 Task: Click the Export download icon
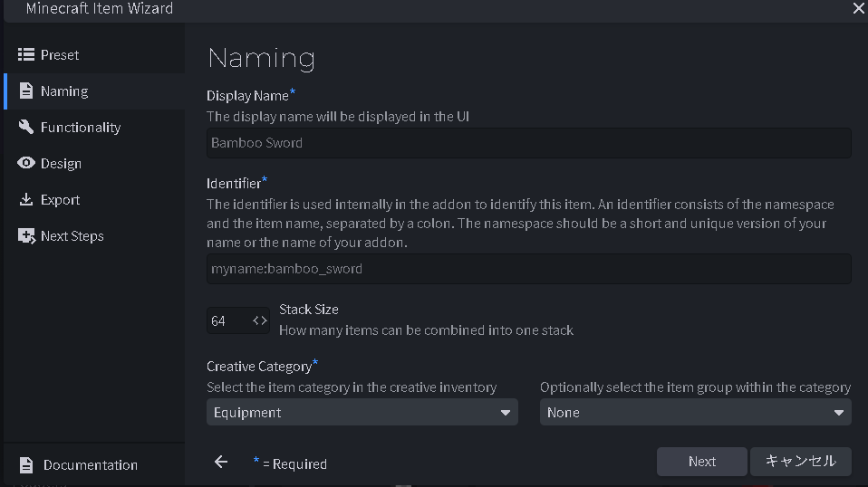(x=26, y=199)
